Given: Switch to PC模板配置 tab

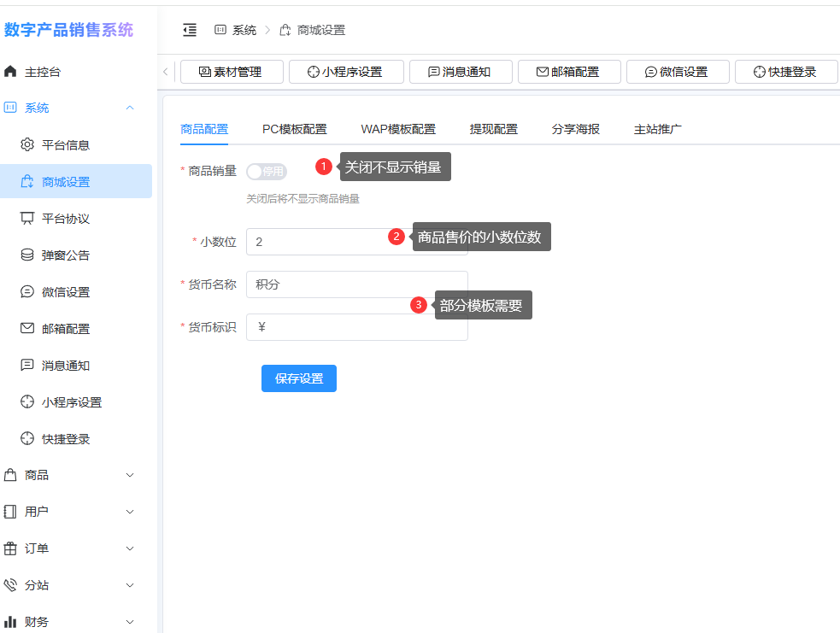Looking at the screenshot, I should [x=294, y=129].
